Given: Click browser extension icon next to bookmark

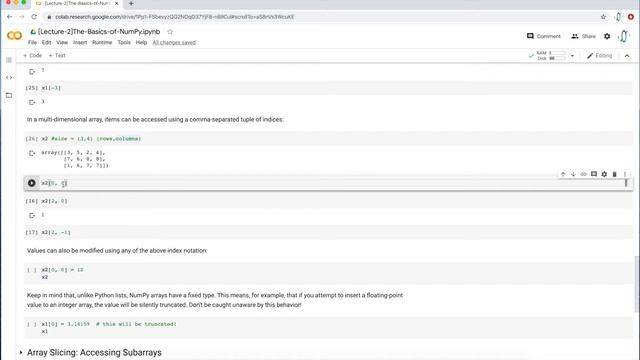Looking at the screenshot, I should click(618, 17).
